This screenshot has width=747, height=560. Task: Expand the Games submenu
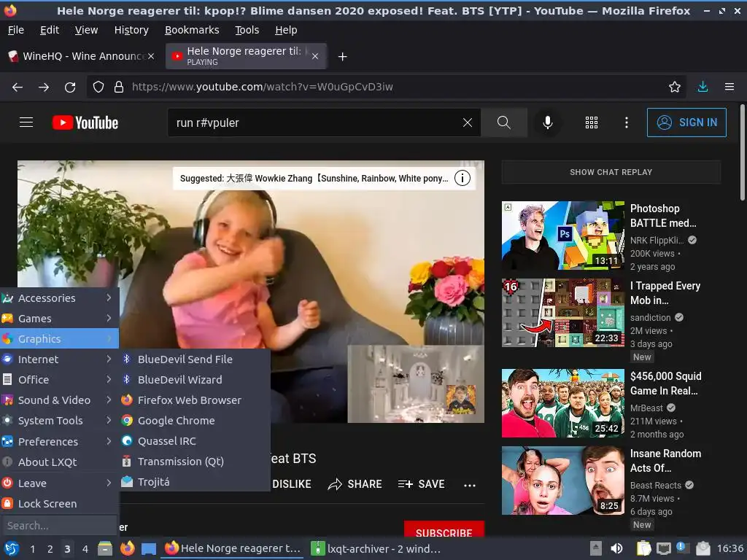click(x=60, y=319)
